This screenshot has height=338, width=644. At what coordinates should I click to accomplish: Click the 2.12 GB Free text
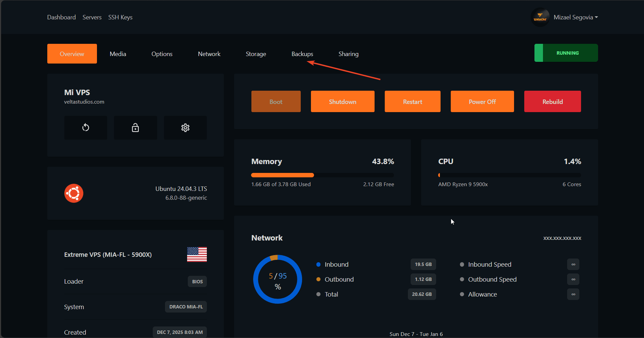click(379, 184)
